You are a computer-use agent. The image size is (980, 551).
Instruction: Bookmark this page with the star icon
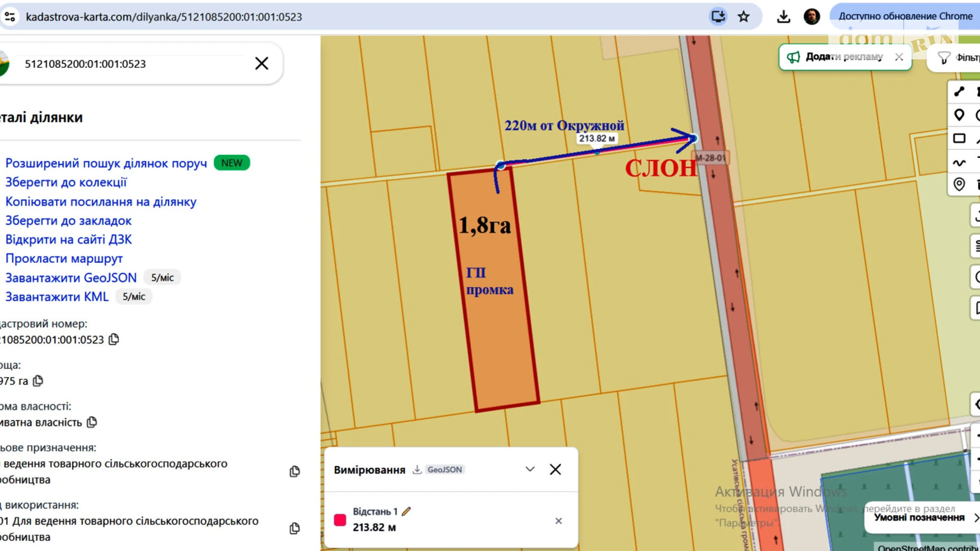[x=744, y=16]
